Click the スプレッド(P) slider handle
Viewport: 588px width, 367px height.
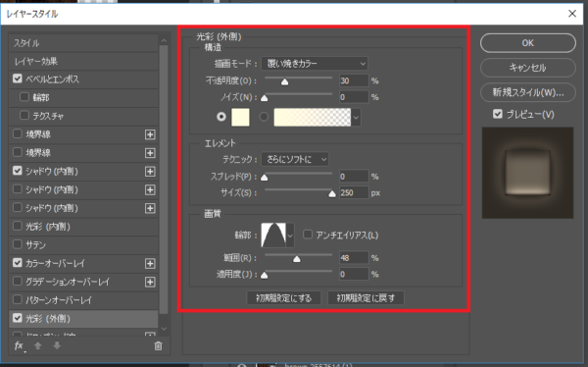click(265, 178)
